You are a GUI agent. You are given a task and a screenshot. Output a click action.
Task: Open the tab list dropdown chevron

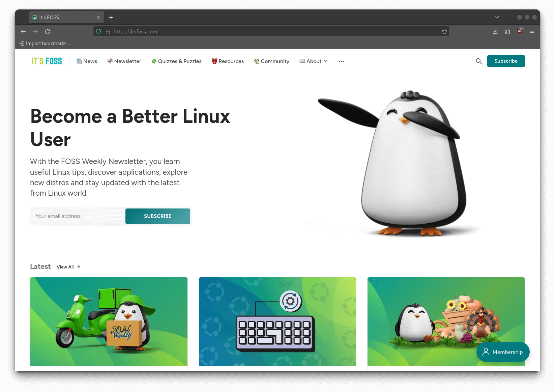(496, 17)
